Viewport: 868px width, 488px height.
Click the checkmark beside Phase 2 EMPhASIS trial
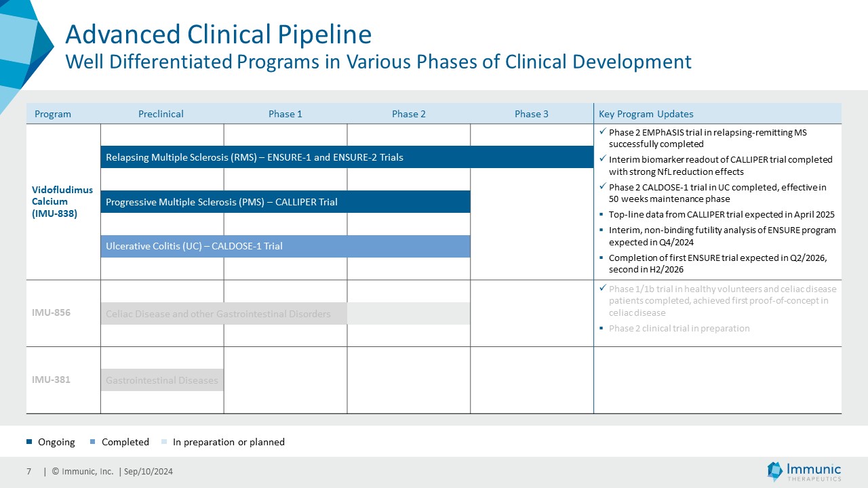[602, 132]
